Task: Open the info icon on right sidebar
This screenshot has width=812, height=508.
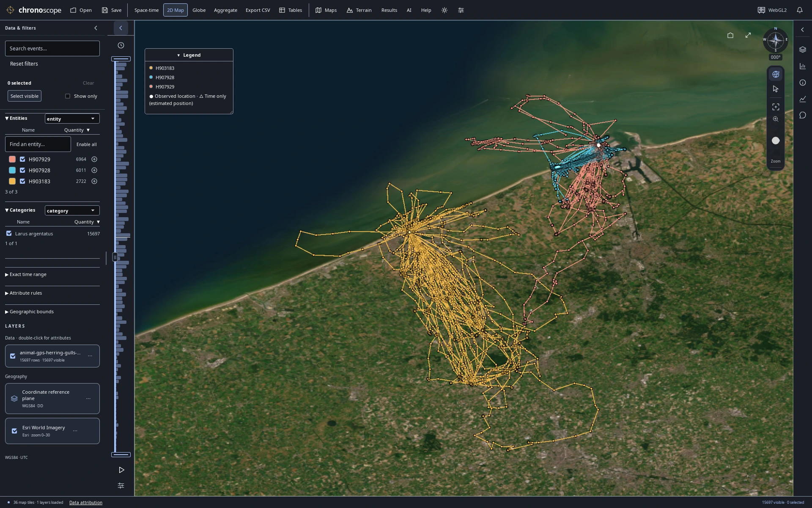Action: click(x=803, y=83)
